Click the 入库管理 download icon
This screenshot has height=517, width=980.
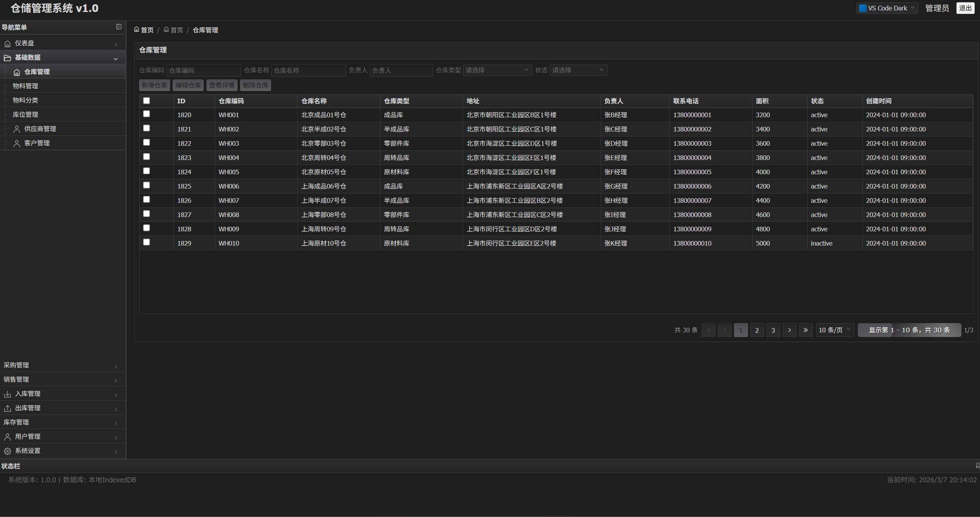[x=7, y=394]
